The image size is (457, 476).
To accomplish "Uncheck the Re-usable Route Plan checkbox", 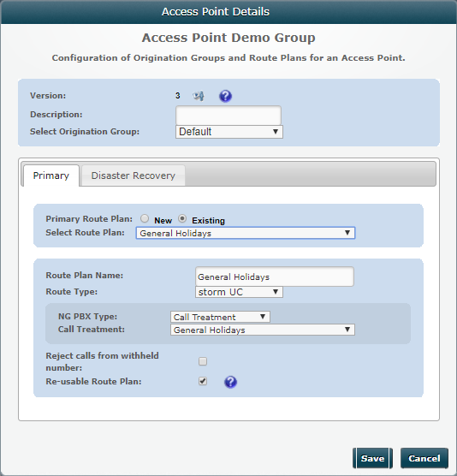I will pos(203,381).
